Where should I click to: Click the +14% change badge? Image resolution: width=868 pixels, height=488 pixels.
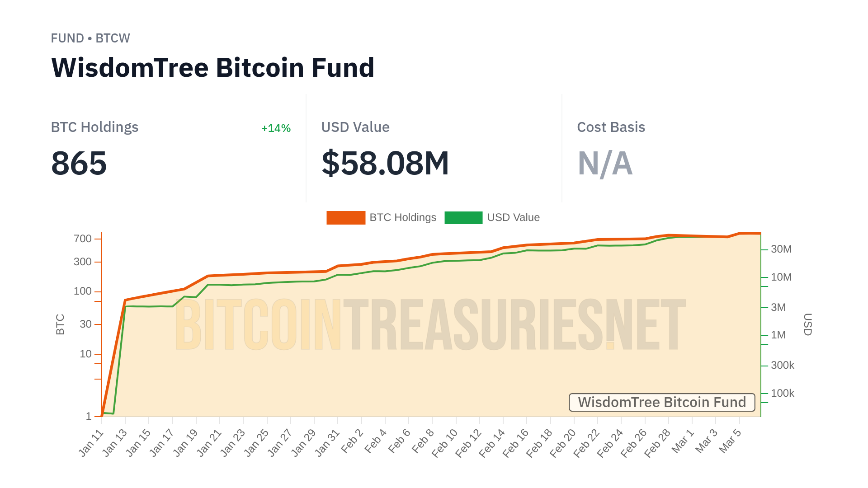point(276,128)
